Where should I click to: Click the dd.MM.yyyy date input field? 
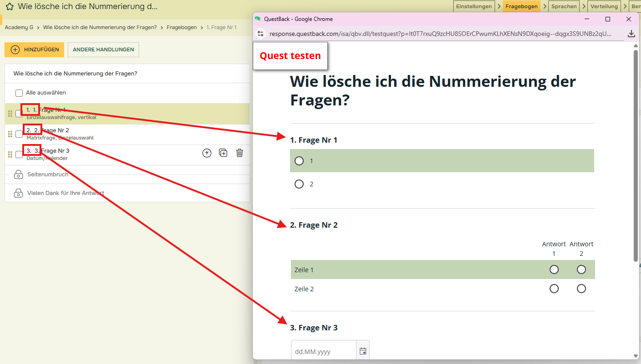click(x=323, y=351)
